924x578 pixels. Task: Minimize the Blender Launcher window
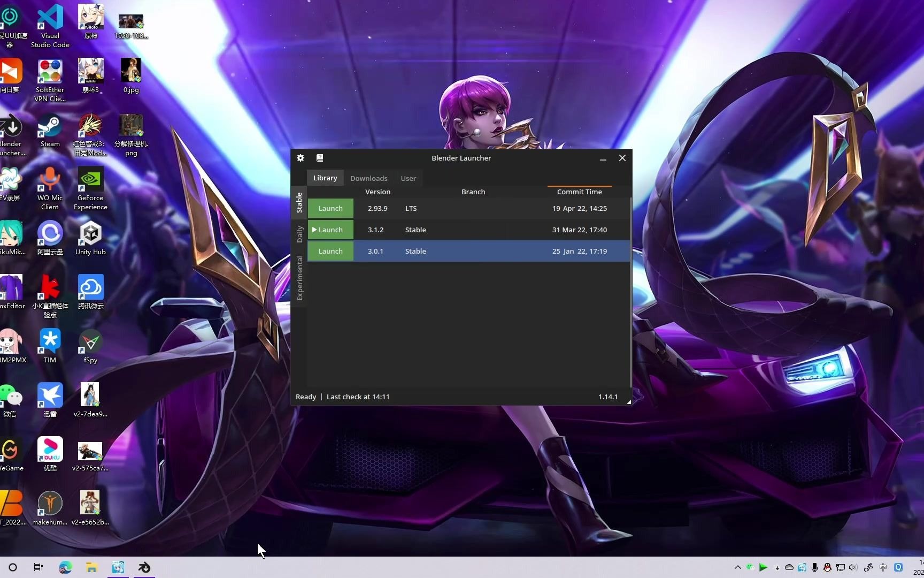coord(603,158)
